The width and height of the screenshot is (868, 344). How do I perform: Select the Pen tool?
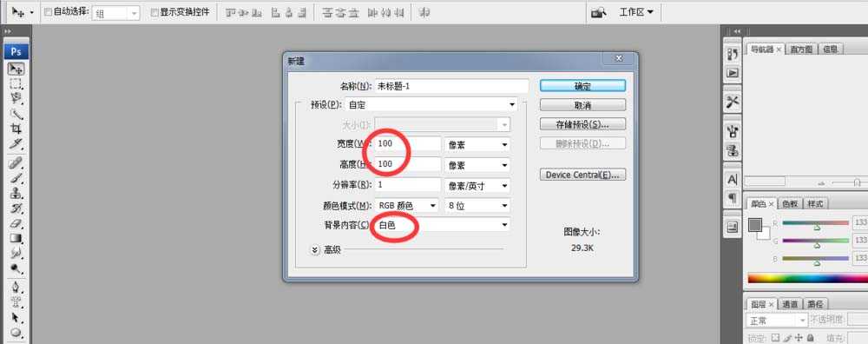point(16,288)
